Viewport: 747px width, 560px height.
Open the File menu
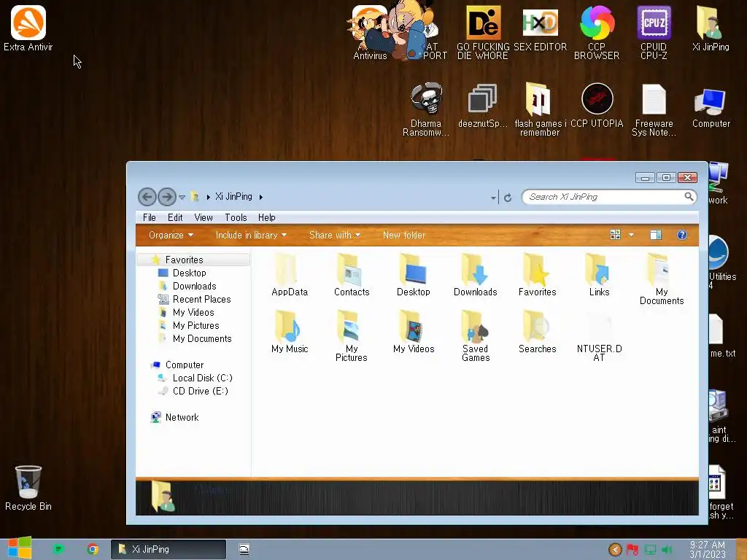(149, 217)
